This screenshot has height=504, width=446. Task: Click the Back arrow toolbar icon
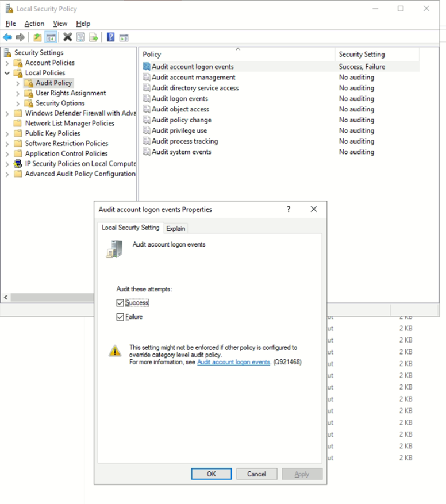point(7,37)
